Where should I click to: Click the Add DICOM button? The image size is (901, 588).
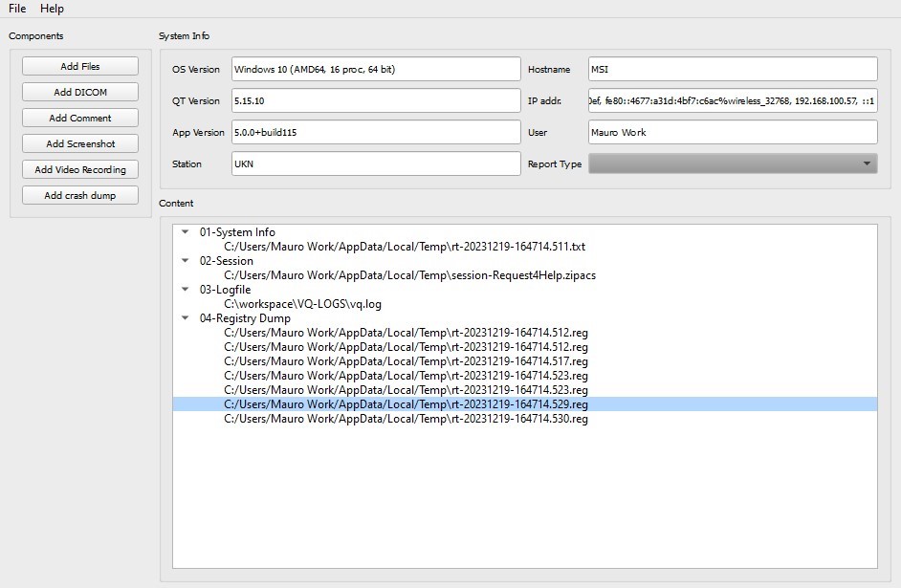(x=80, y=93)
